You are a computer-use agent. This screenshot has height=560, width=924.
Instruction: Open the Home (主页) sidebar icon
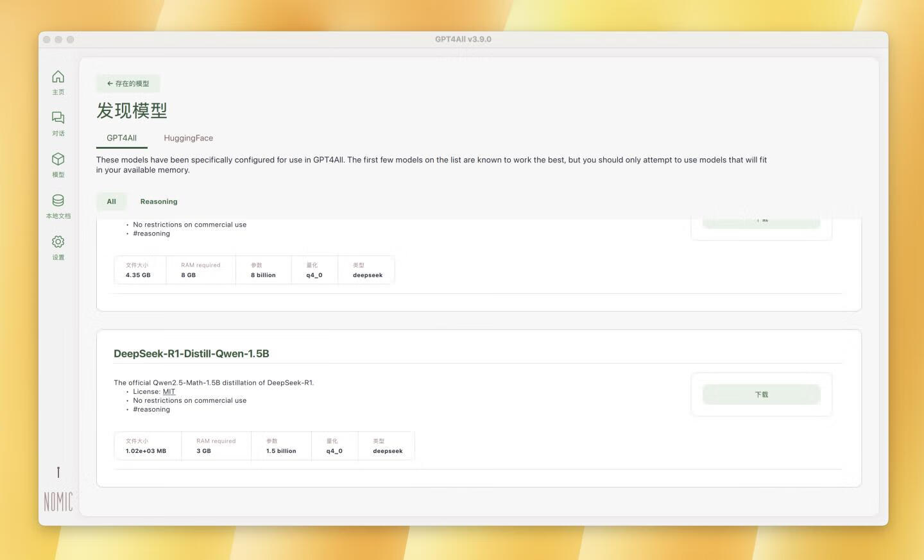click(x=58, y=77)
